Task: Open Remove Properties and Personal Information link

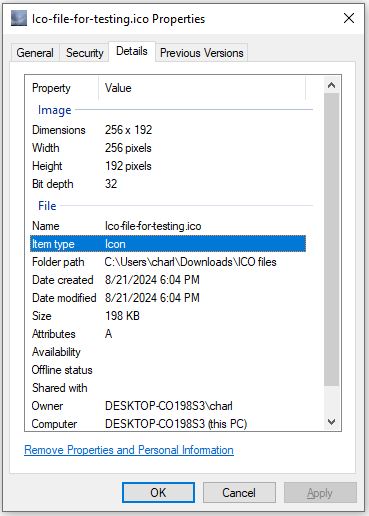Action: point(129,450)
